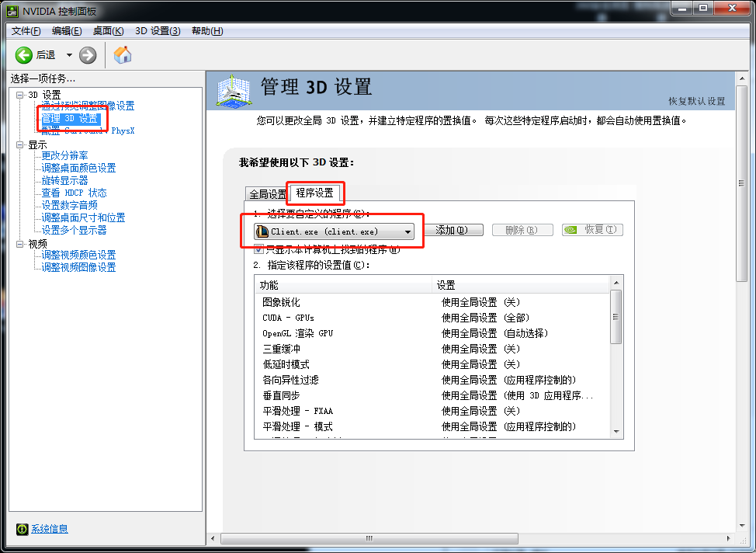Open the 编辑(E) menu
756x553 pixels.
click(67, 31)
